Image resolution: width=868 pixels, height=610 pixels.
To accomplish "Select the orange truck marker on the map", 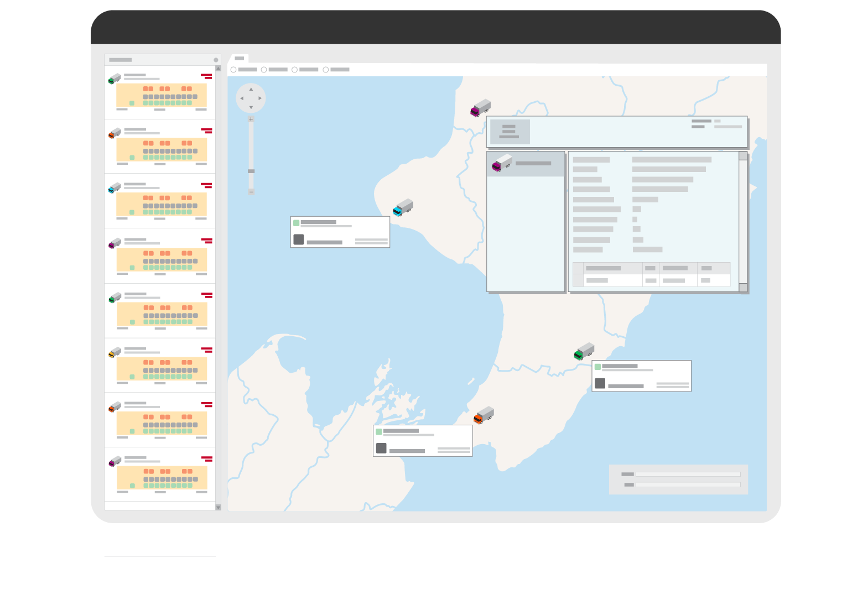I will point(483,415).
